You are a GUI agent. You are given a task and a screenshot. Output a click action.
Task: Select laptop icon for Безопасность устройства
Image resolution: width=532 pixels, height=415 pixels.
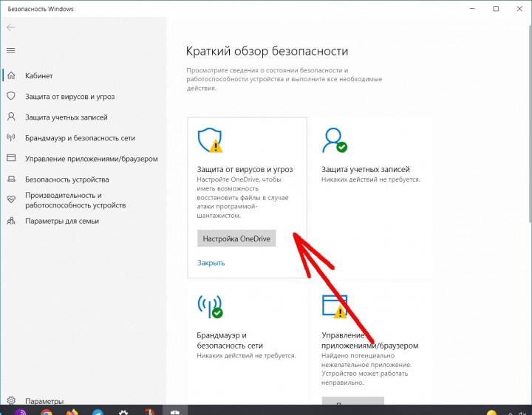point(11,179)
